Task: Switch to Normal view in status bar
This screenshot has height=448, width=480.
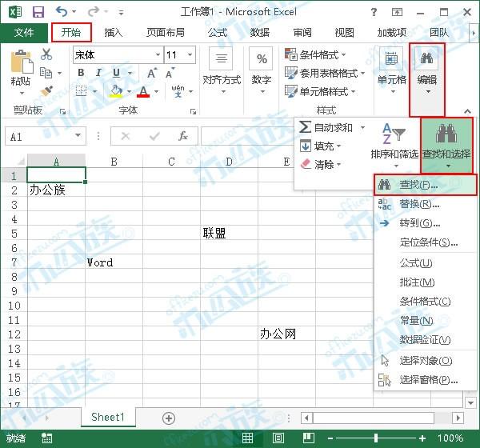Action: click(x=247, y=438)
